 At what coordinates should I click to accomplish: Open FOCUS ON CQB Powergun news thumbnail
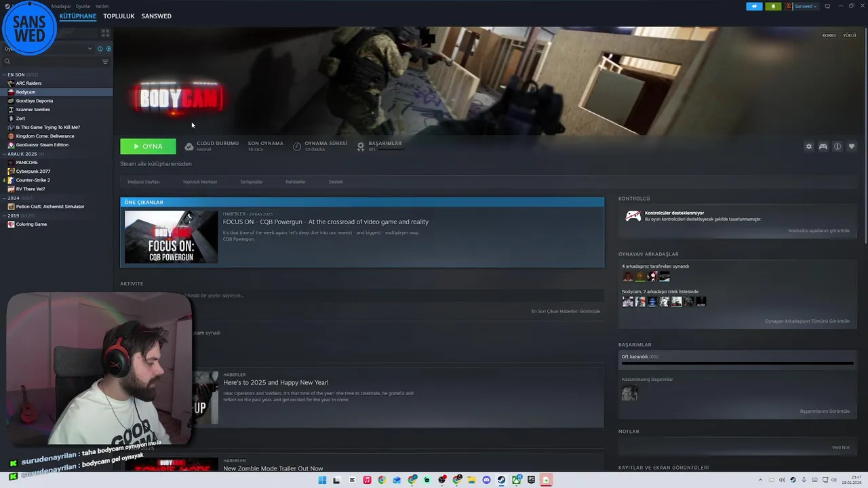[x=171, y=237]
